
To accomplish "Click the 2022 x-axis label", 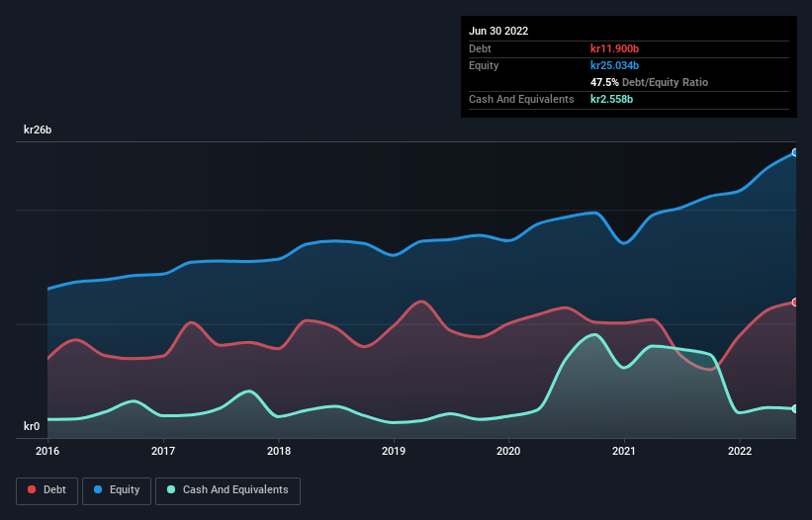I will 740,451.
